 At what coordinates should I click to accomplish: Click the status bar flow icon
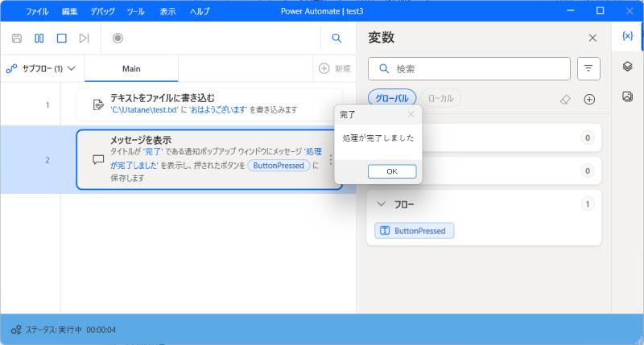[16, 330]
